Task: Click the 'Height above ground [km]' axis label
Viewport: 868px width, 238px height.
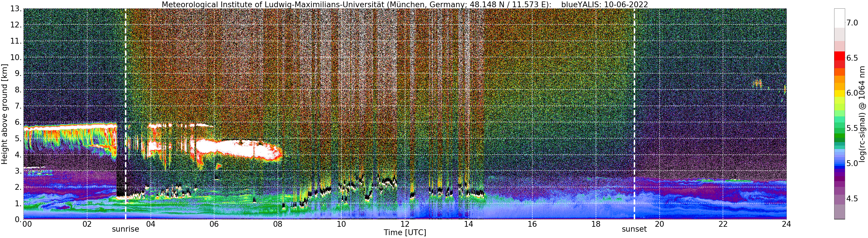Action: pos(4,114)
